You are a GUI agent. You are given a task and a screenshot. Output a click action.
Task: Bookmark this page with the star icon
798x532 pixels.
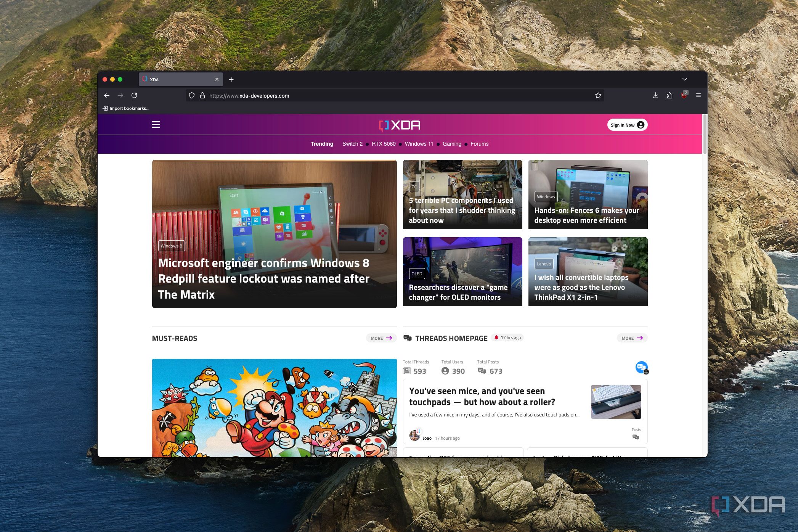[598, 95]
